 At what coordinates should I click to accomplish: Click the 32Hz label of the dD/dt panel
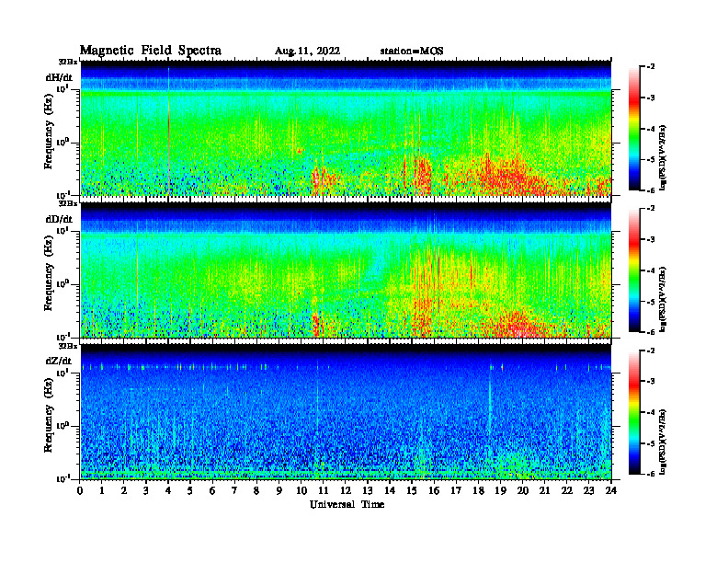67,203
